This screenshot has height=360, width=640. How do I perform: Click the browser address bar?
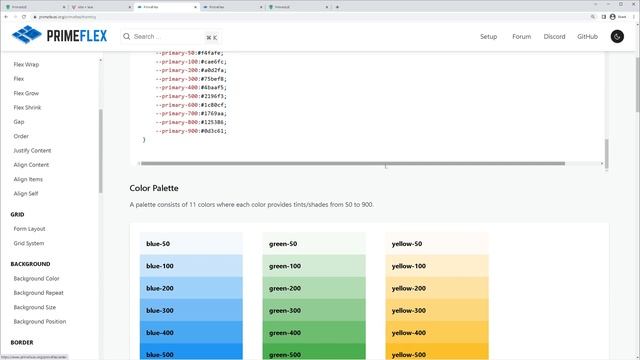coord(310,17)
